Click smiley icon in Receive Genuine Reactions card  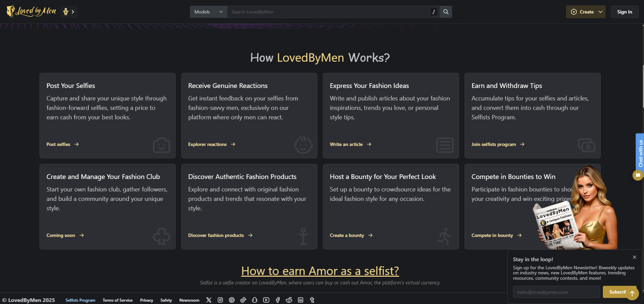click(x=303, y=145)
